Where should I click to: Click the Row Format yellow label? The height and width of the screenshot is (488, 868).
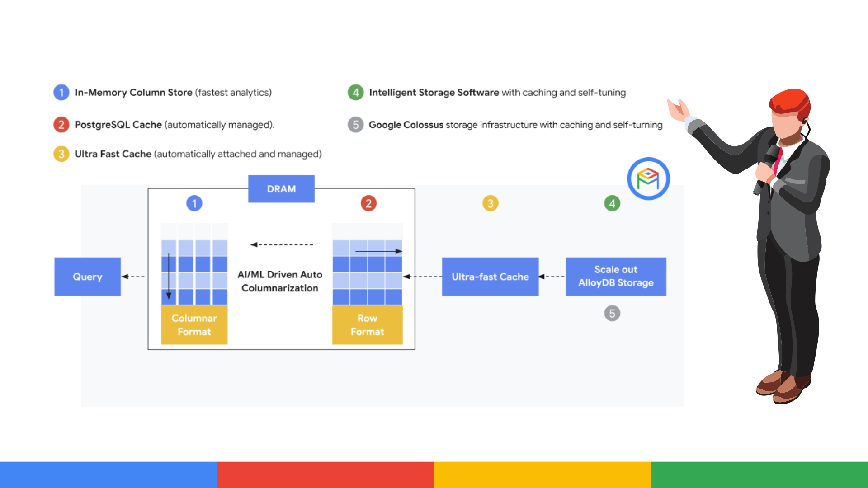pyautogui.click(x=367, y=325)
